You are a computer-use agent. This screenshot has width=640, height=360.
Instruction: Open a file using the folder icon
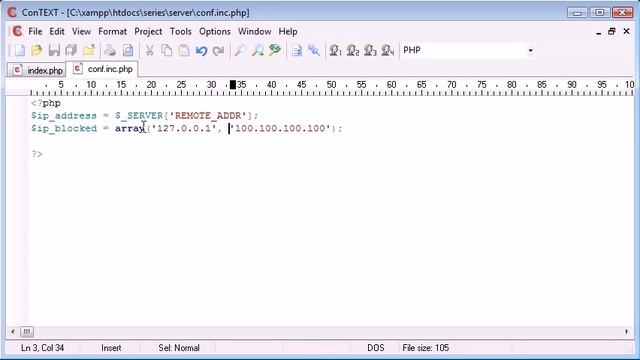pos(37,50)
